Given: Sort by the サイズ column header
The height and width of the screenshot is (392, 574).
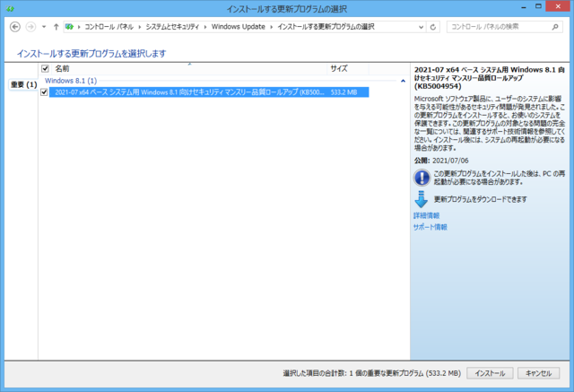Looking at the screenshot, I should tap(348, 68).
